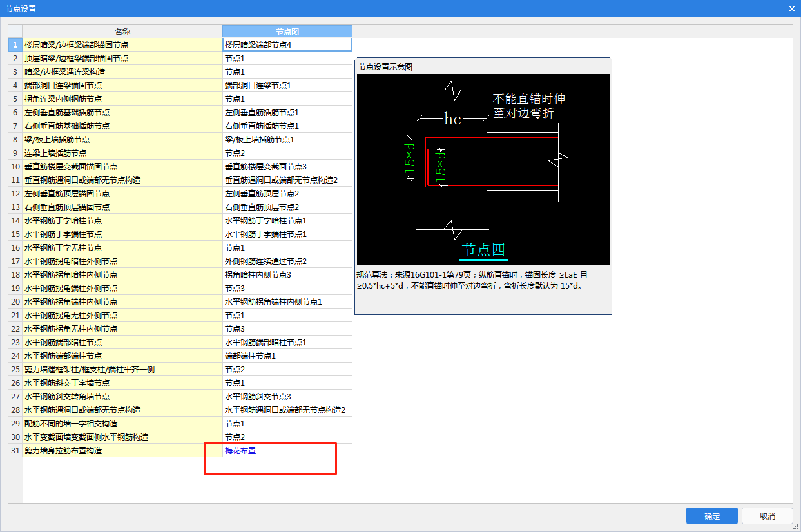Click row number 1 header

pyautogui.click(x=15, y=45)
